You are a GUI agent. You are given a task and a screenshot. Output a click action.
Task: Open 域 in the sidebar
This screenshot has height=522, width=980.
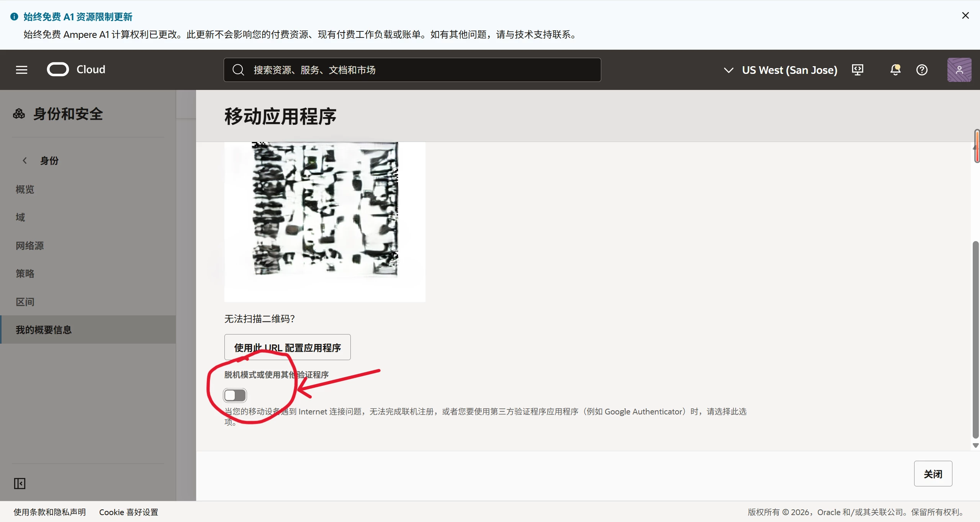pyautogui.click(x=20, y=217)
